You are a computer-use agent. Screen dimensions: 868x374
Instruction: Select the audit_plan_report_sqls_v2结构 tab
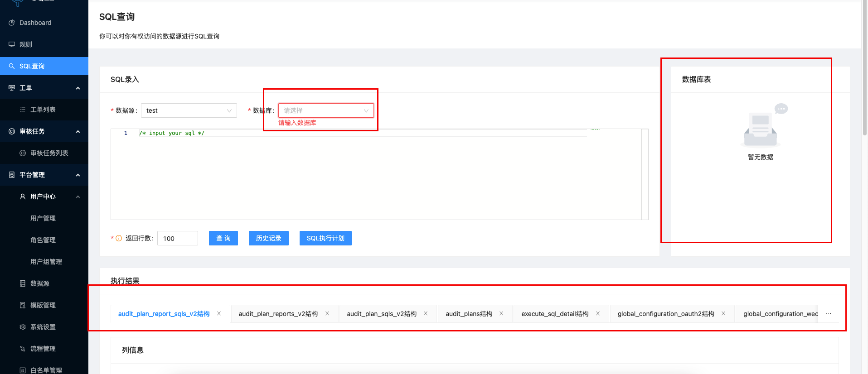pos(164,314)
